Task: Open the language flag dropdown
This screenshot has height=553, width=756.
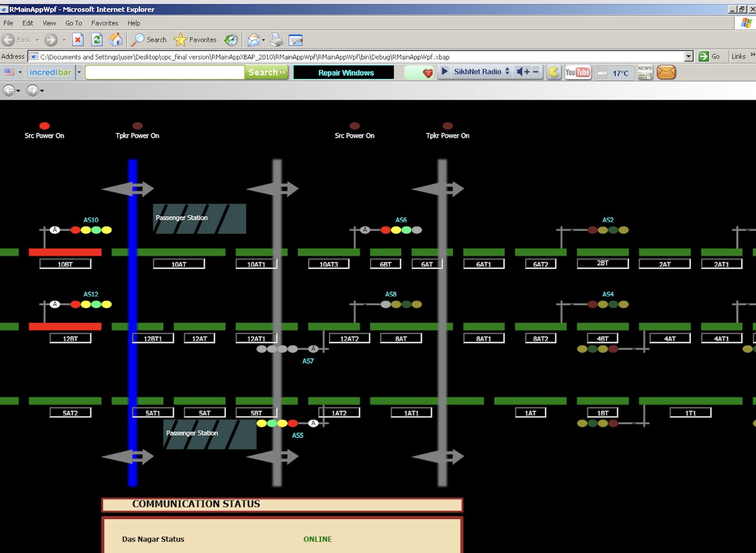Action: (20, 72)
